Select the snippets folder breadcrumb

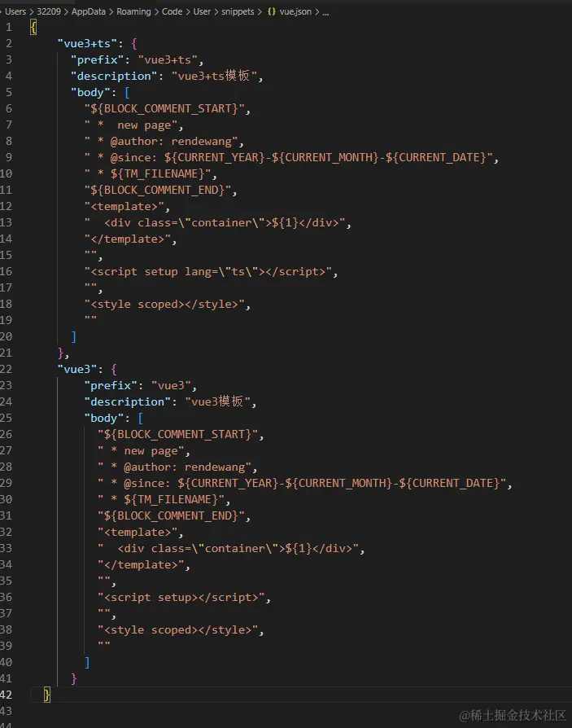[238, 11]
